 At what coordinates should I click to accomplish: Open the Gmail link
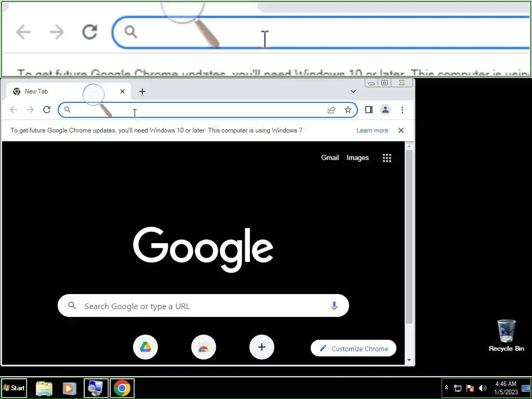(x=330, y=158)
